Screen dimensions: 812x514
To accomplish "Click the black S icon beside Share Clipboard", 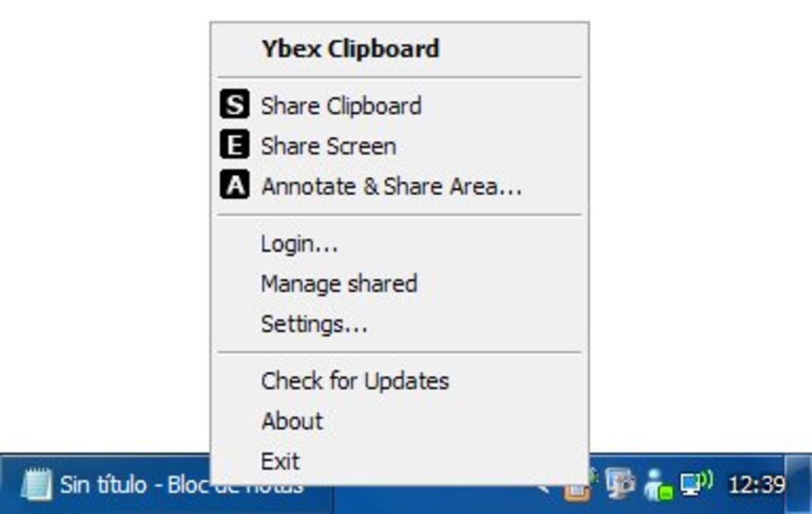I will click(x=234, y=105).
